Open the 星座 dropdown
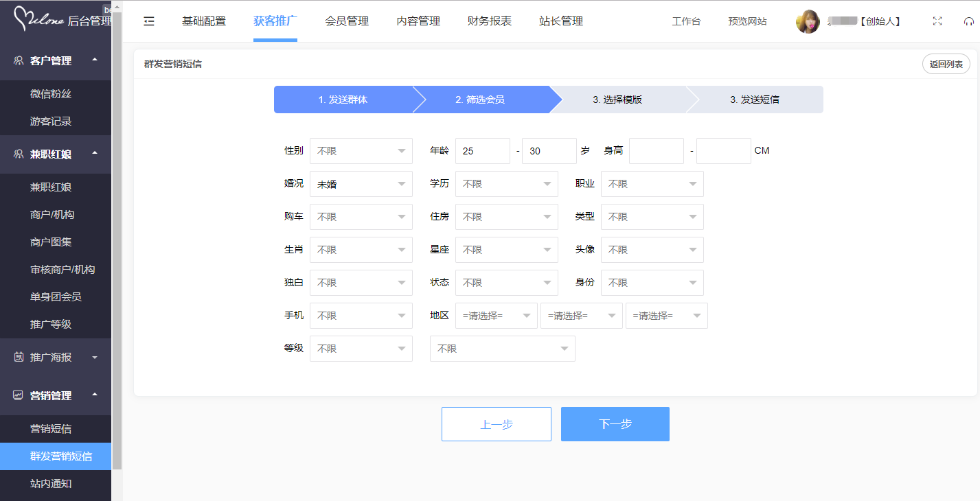The width and height of the screenshot is (980, 501). tap(507, 250)
